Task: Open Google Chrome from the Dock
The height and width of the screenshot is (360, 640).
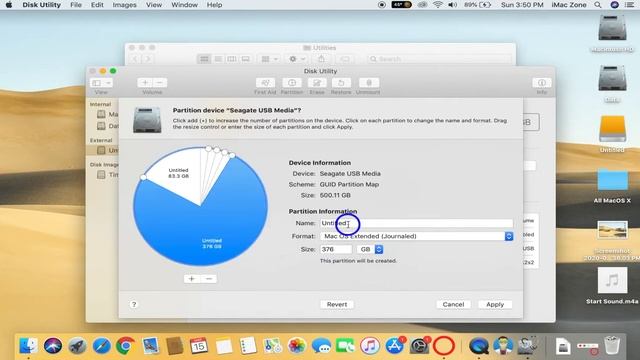Action: 126,346
